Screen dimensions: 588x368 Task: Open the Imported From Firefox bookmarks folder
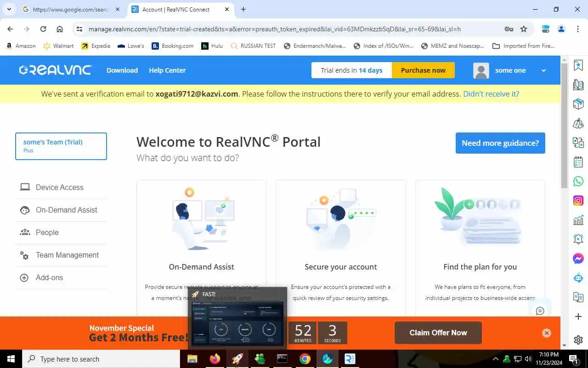click(524, 46)
